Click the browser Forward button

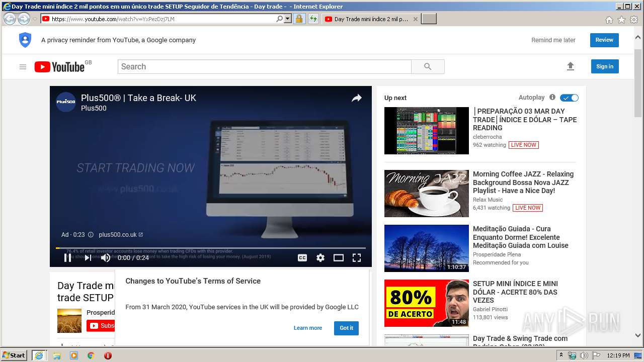coord(24,19)
